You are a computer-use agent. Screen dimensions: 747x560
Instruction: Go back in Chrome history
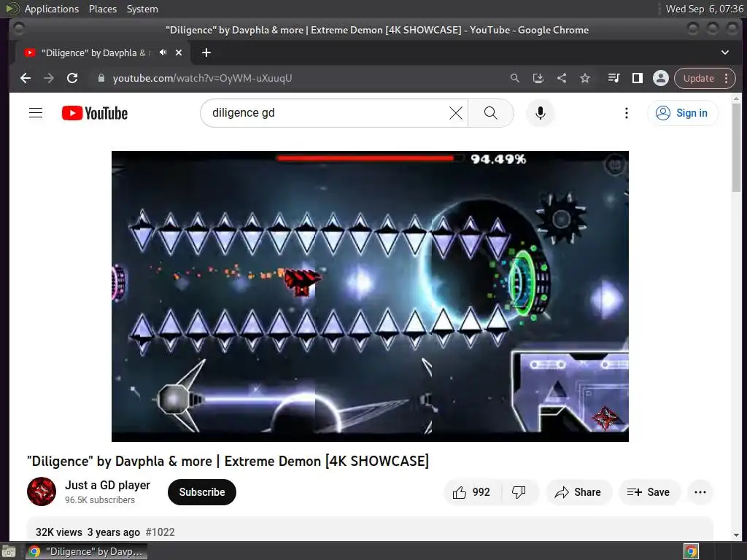coord(26,78)
